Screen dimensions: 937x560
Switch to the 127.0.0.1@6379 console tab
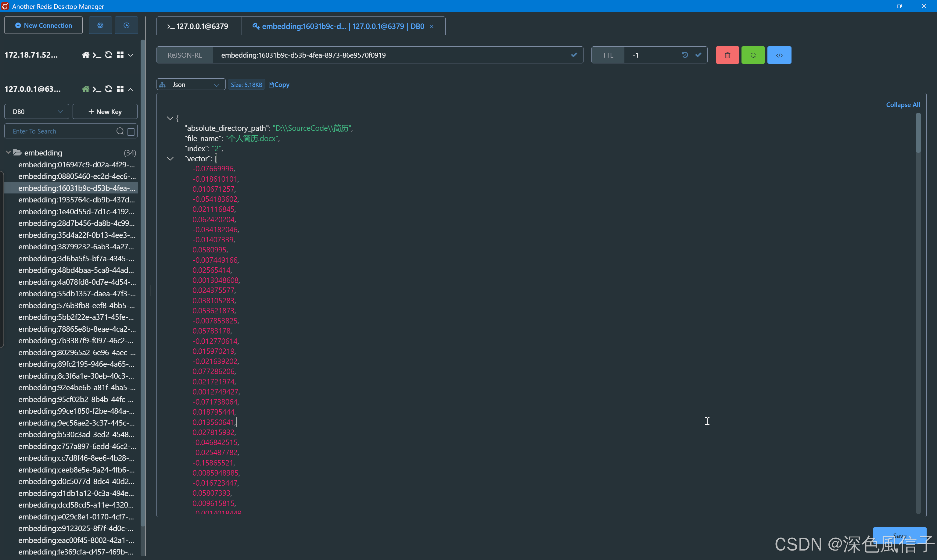pyautogui.click(x=199, y=26)
